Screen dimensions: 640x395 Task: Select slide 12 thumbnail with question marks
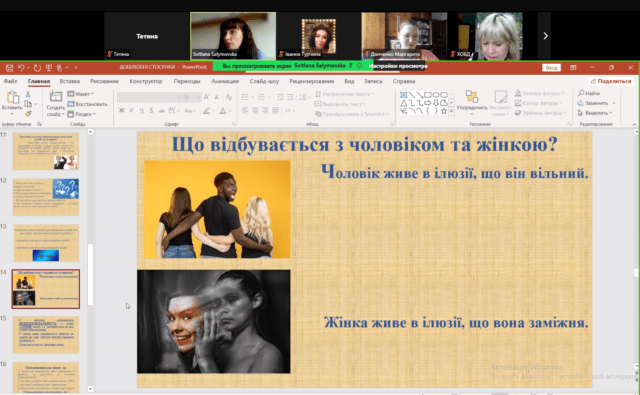click(x=46, y=198)
